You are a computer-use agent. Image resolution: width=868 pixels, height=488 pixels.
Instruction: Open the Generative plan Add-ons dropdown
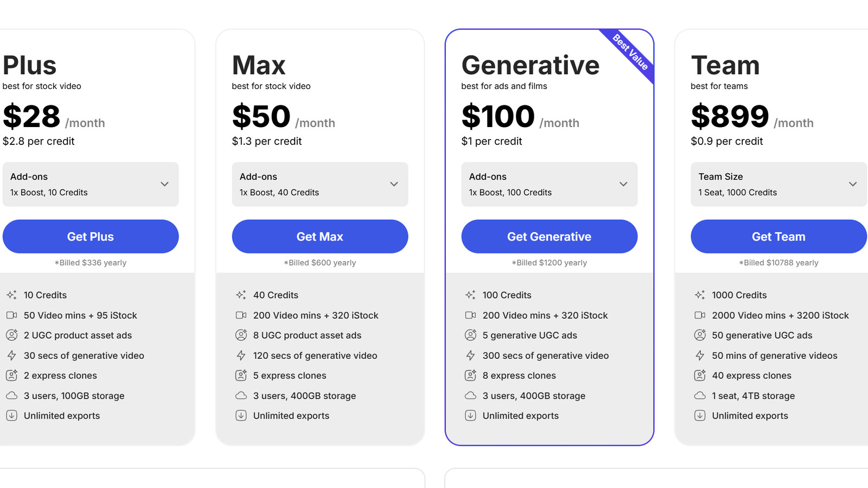(x=549, y=184)
